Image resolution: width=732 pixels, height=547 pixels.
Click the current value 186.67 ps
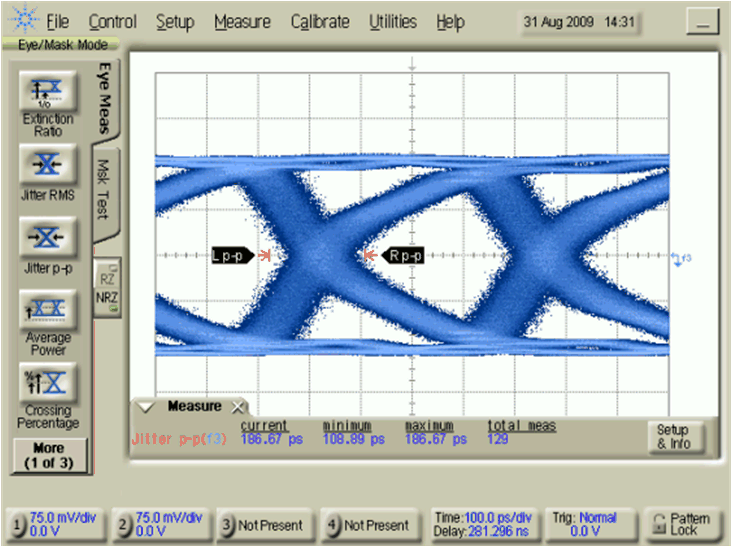pos(272,439)
